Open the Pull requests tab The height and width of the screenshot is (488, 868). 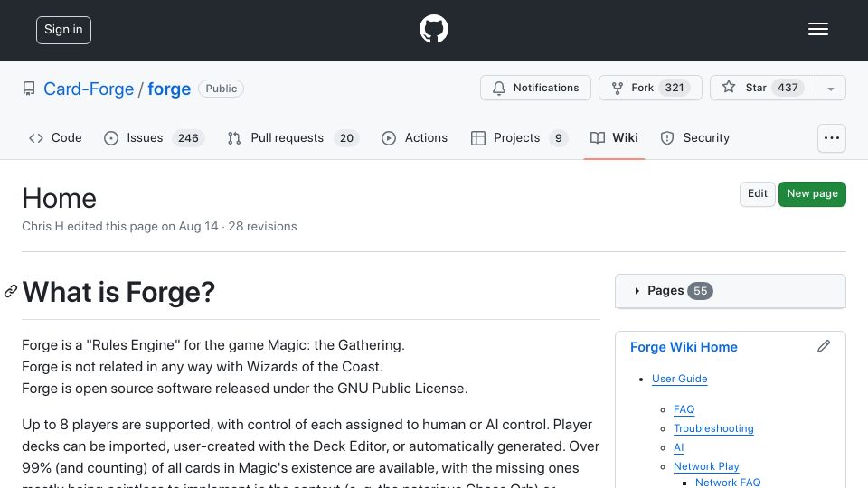click(x=293, y=137)
